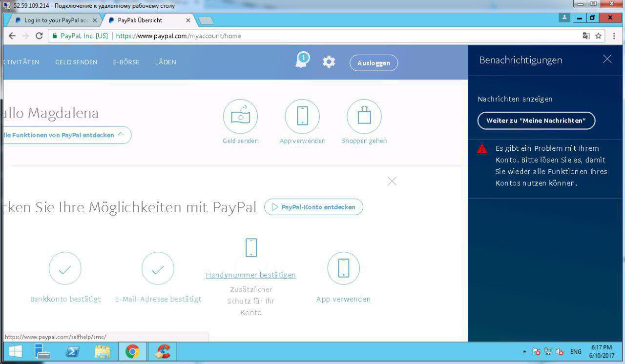Click the 'Handynummer bestätigen' link

point(251,275)
